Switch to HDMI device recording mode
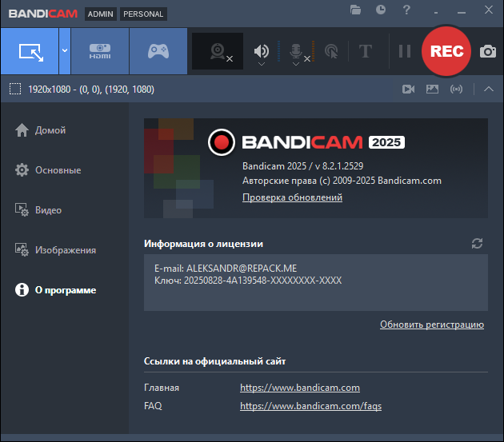Image resolution: width=504 pixels, height=442 pixels. point(100,51)
